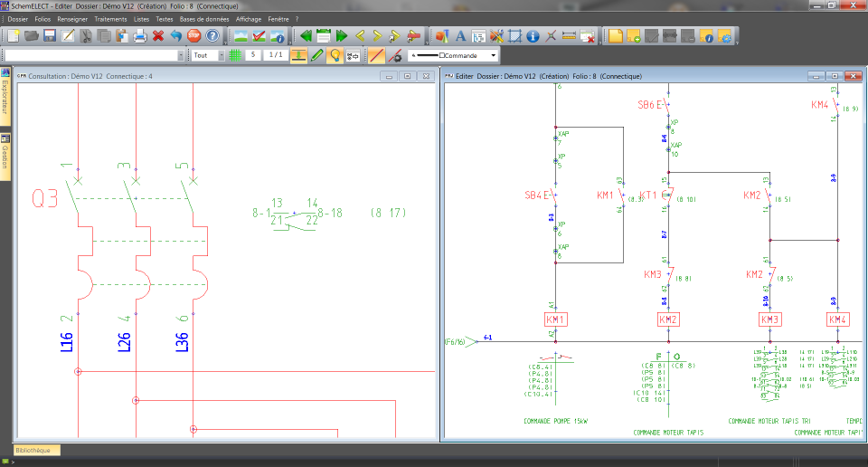Viewport: 868px width, 467px height.
Task: Open the Bibliothèque tab at bottom
Action: pos(36,451)
